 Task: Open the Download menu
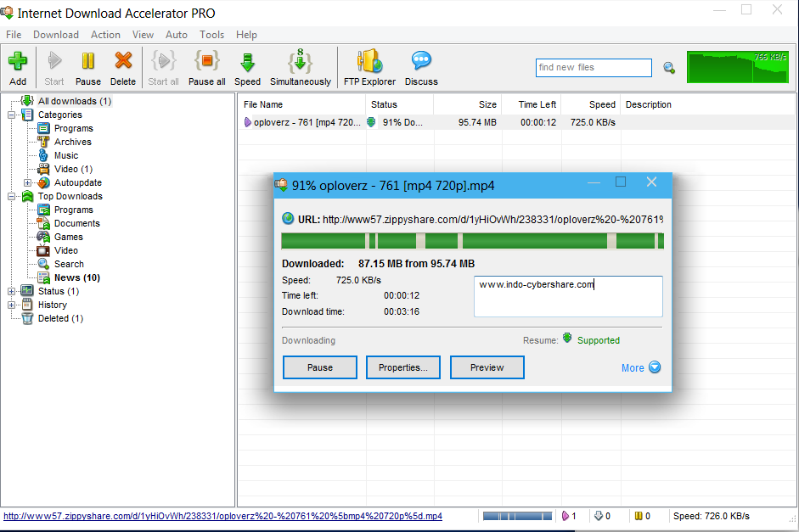pyautogui.click(x=56, y=35)
